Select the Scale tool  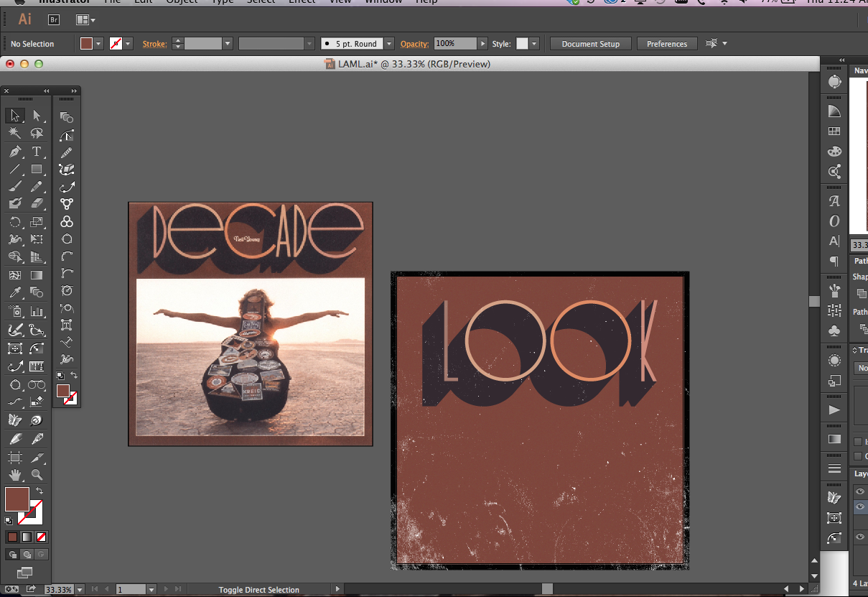37,222
